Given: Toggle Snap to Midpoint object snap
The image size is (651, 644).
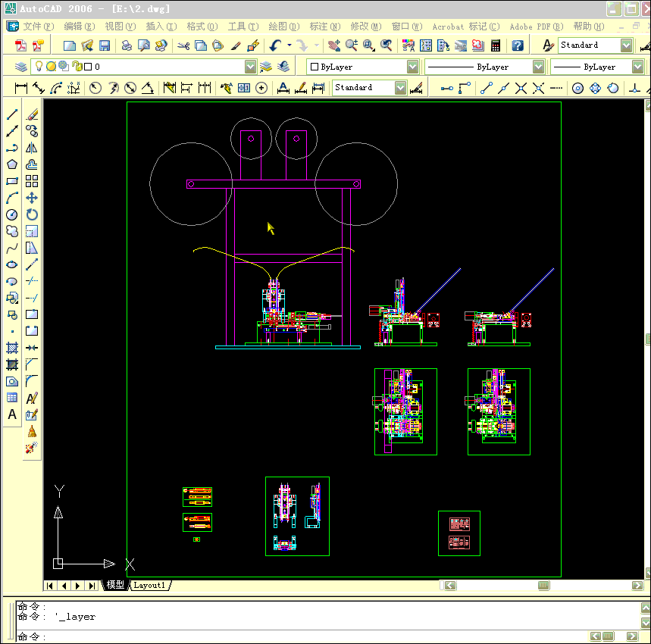Looking at the screenshot, I should click(503, 88).
